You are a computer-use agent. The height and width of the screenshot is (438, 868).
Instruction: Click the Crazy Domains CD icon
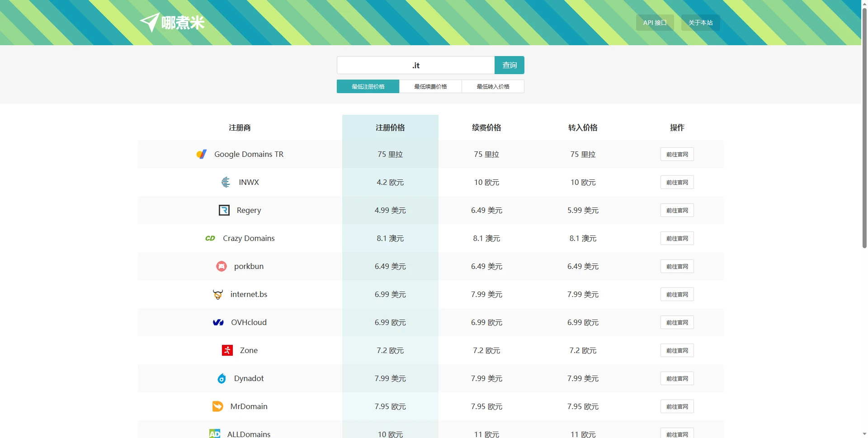210,238
